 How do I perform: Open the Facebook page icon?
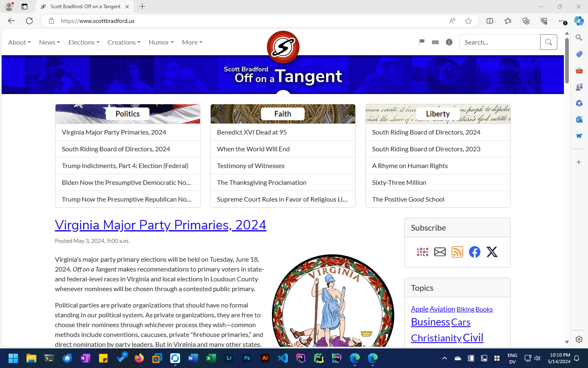(474, 252)
